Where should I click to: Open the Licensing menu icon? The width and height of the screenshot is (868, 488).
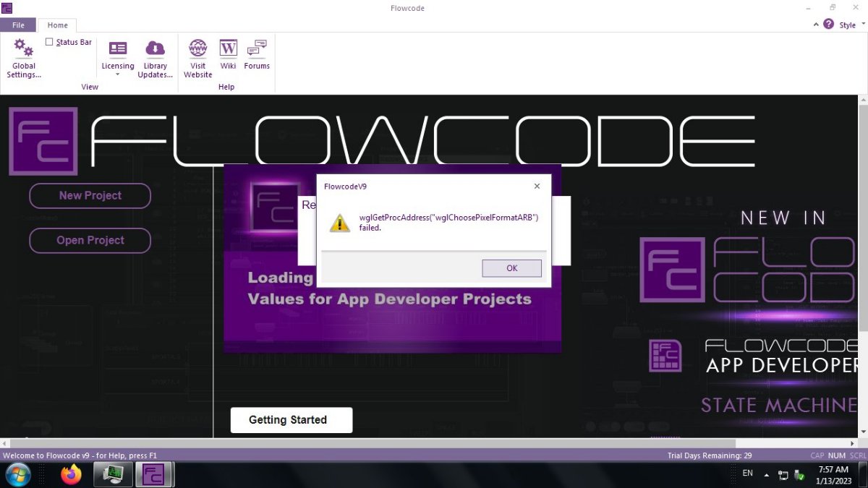[117, 48]
